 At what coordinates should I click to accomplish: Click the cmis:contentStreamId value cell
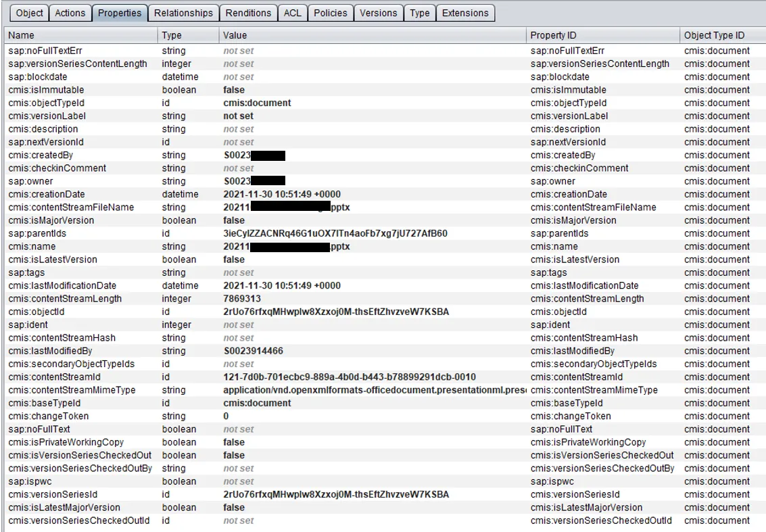[x=350, y=377]
